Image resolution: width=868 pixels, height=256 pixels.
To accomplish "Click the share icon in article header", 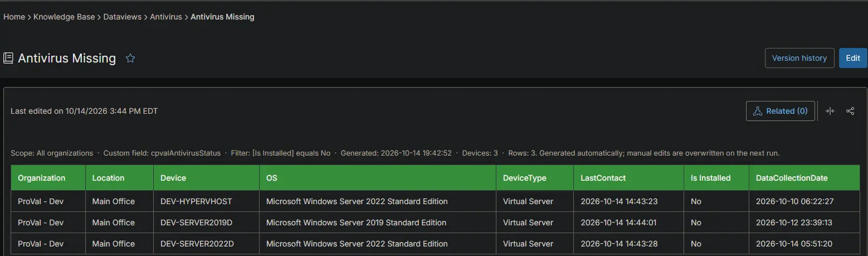I will 850,111.
